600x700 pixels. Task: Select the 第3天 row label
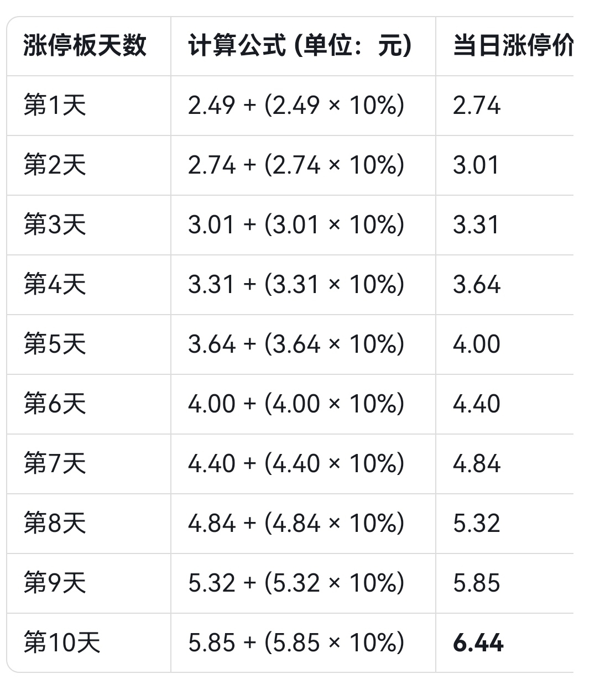tap(55, 225)
